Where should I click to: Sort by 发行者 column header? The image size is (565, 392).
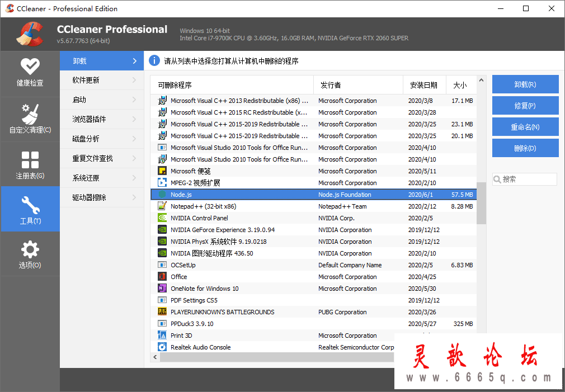358,85
